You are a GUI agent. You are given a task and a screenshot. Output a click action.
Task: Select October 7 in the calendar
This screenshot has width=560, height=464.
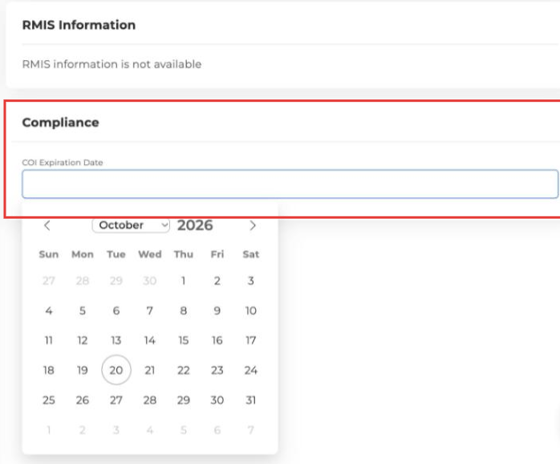pyautogui.click(x=150, y=310)
